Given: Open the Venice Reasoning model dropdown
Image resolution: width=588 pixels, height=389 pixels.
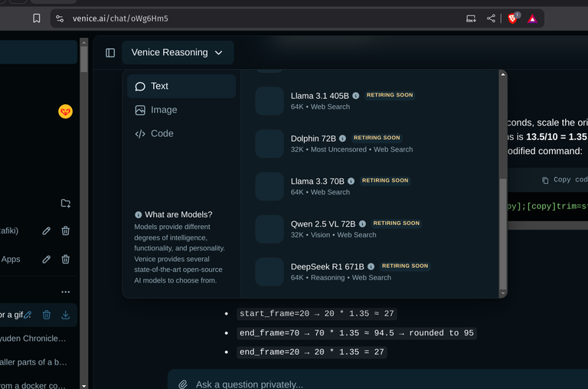Looking at the screenshot, I should click(178, 53).
